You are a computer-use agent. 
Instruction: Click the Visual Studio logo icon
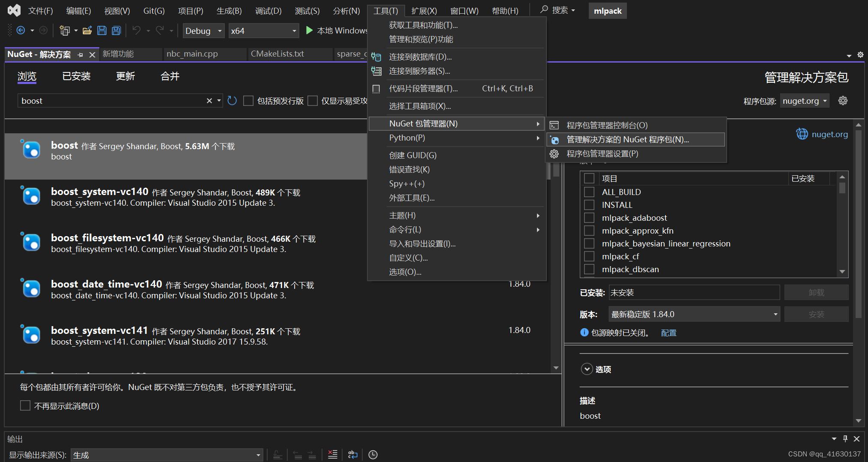(x=14, y=10)
